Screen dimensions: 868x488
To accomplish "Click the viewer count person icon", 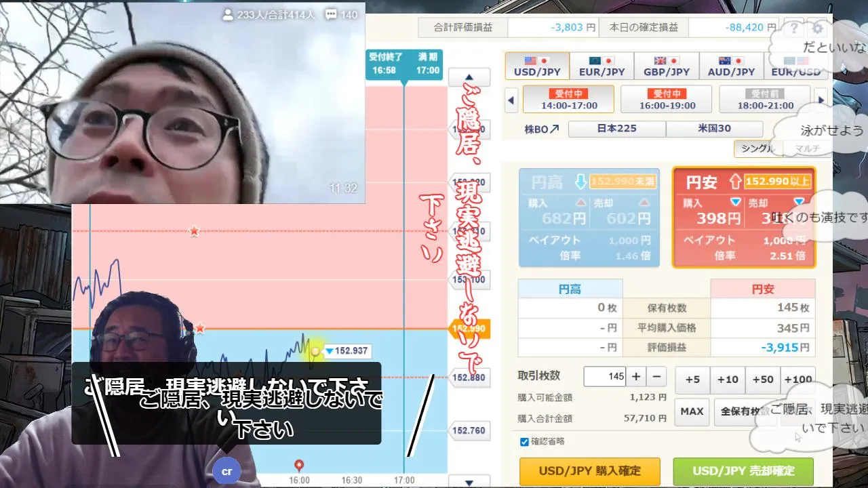I will click(228, 14).
